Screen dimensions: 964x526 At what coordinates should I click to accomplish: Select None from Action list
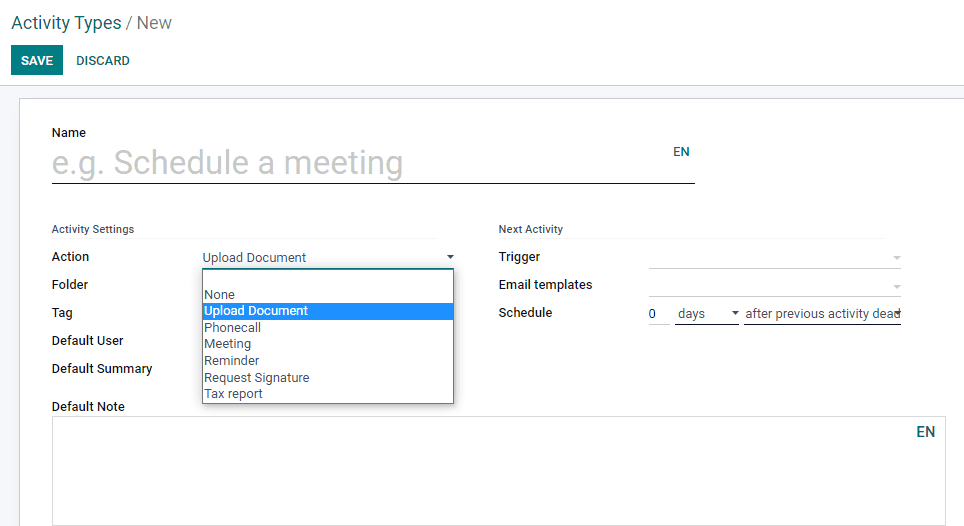[220, 295]
